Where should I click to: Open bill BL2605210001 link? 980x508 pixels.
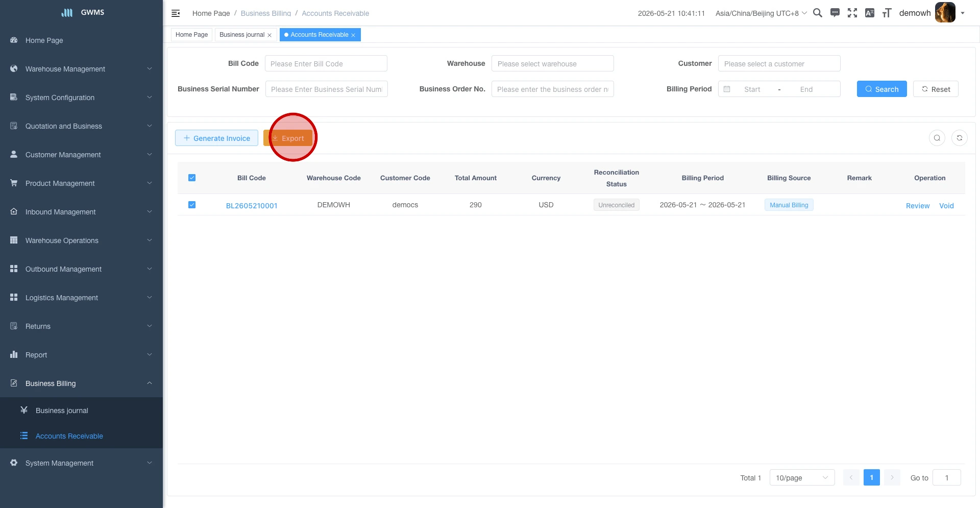(x=252, y=206)
